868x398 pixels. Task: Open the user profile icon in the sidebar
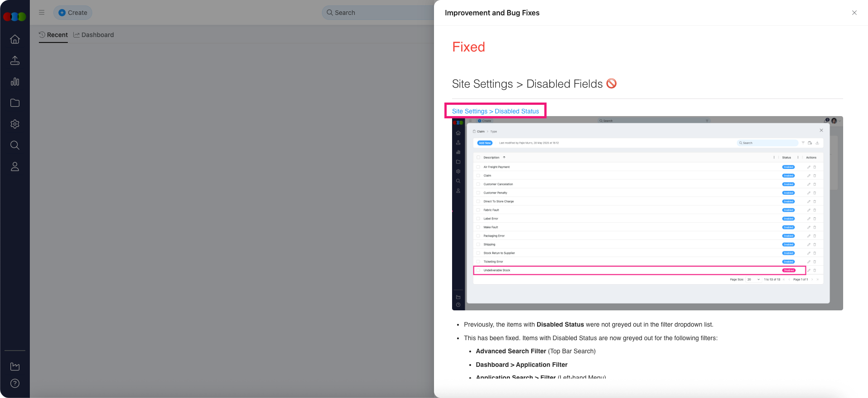[x=15, y=167]
